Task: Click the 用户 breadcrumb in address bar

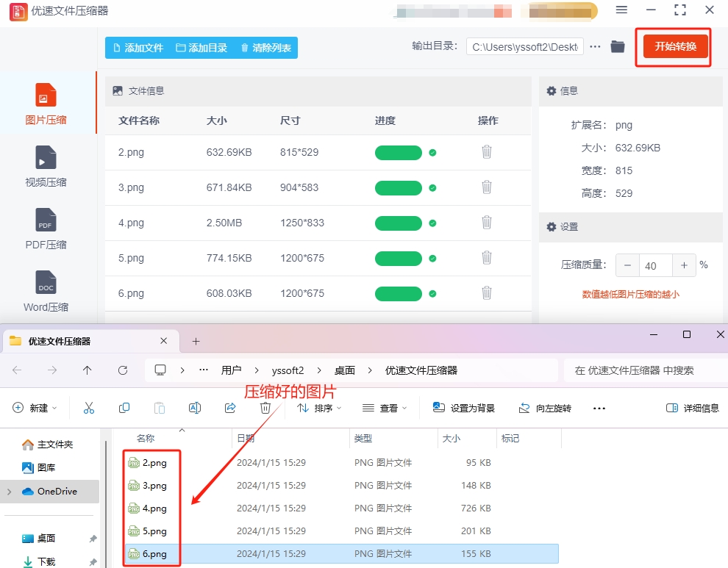Action: point(231,370)
